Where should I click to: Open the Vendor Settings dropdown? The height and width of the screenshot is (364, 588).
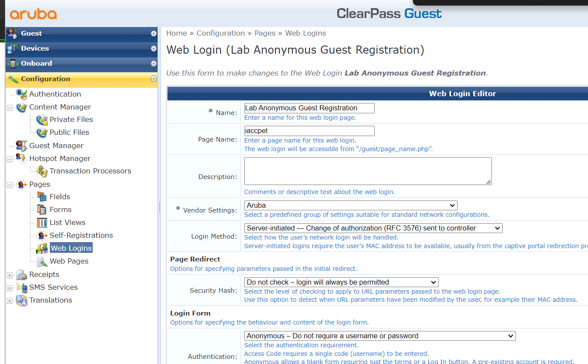pos(351,205)
